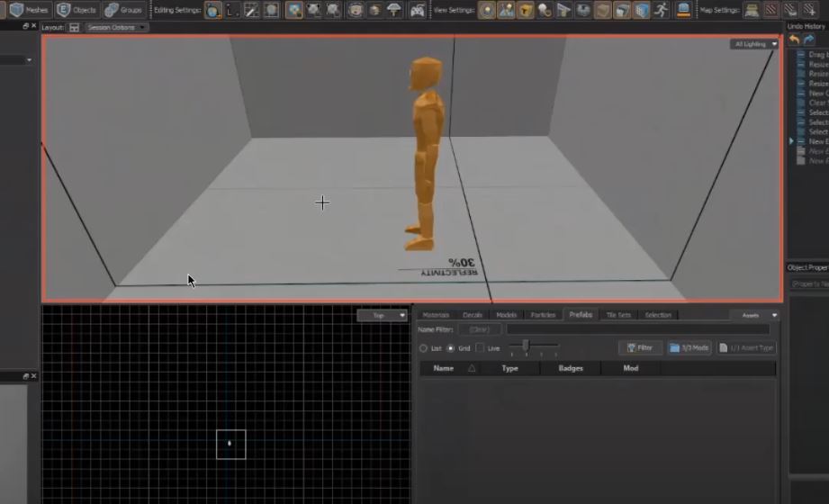Click the red hatched Map Settings icon

(770, 10)
